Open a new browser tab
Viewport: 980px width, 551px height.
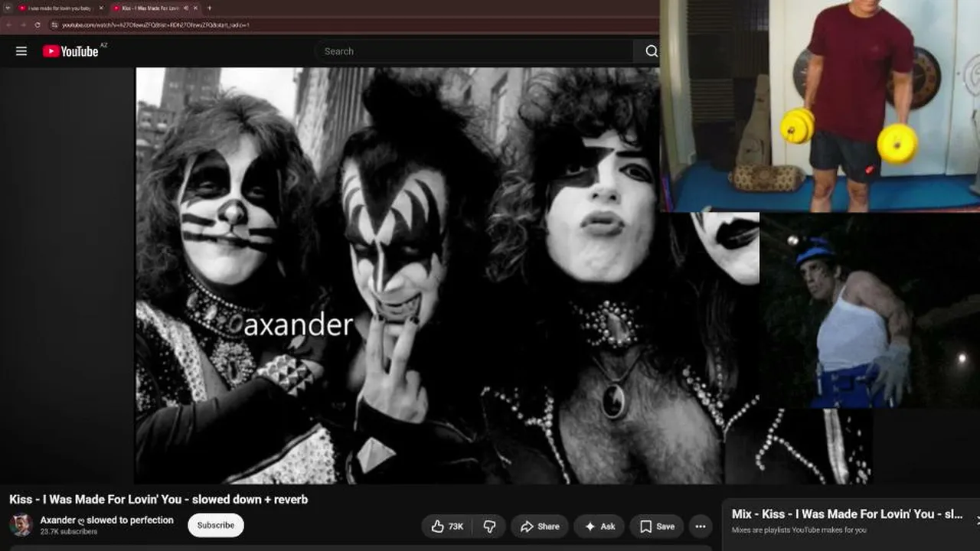click(209, 8)
